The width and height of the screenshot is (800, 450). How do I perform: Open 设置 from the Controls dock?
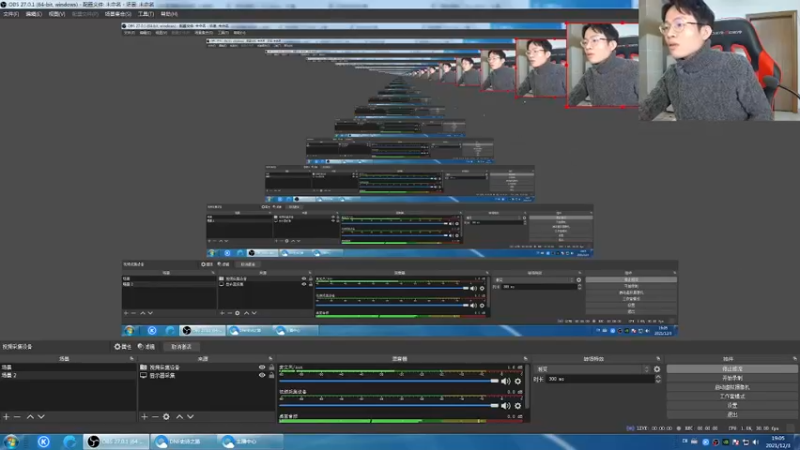732,406
